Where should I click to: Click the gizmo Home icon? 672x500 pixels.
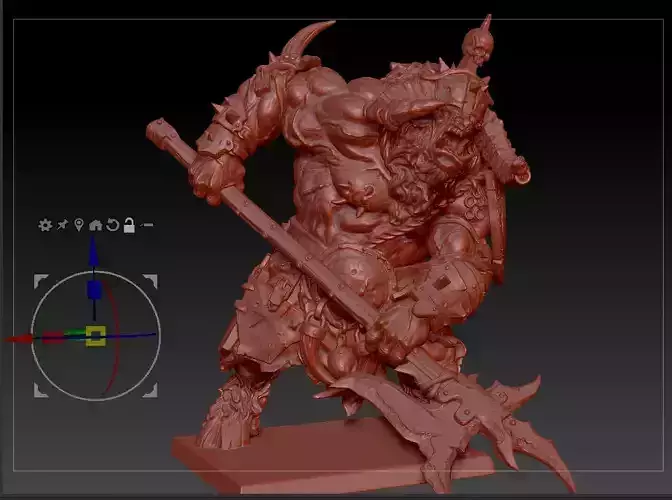(x=96, y=225)
